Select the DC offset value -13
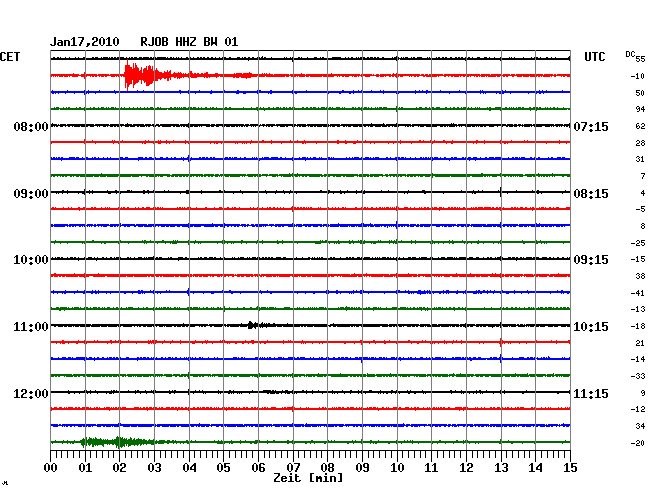 click(x=638, y=309)
